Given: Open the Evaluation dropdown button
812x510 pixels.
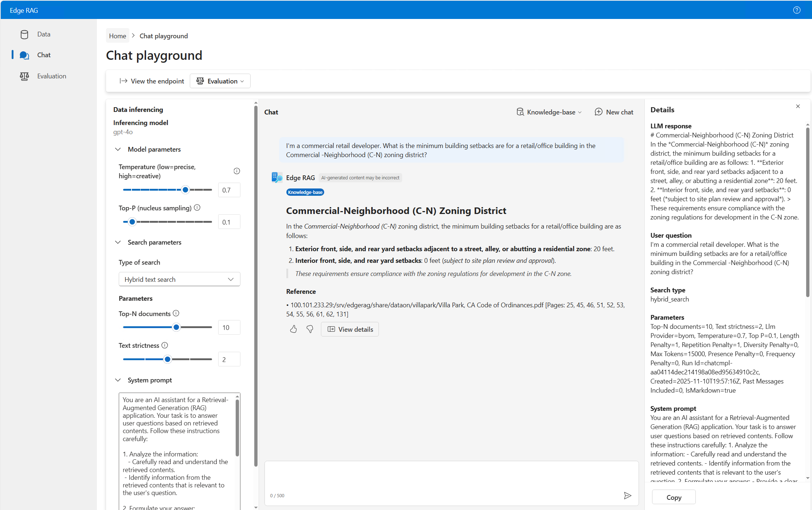Looking at the screenshot, I should [220, 81].
